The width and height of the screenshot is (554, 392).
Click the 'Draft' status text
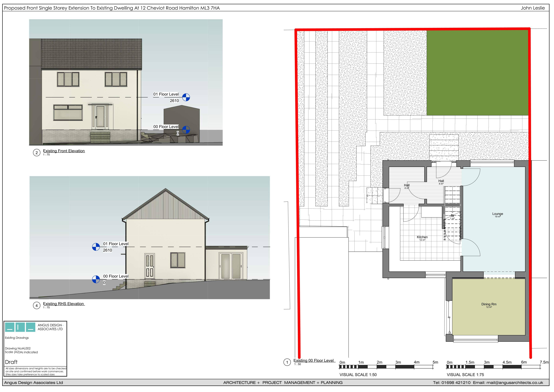click(11, 362)
